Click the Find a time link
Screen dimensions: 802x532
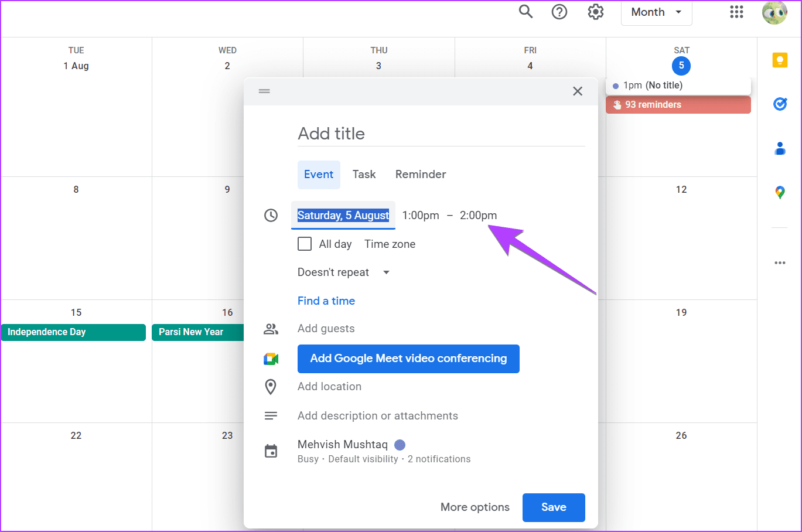click(326, 301)
